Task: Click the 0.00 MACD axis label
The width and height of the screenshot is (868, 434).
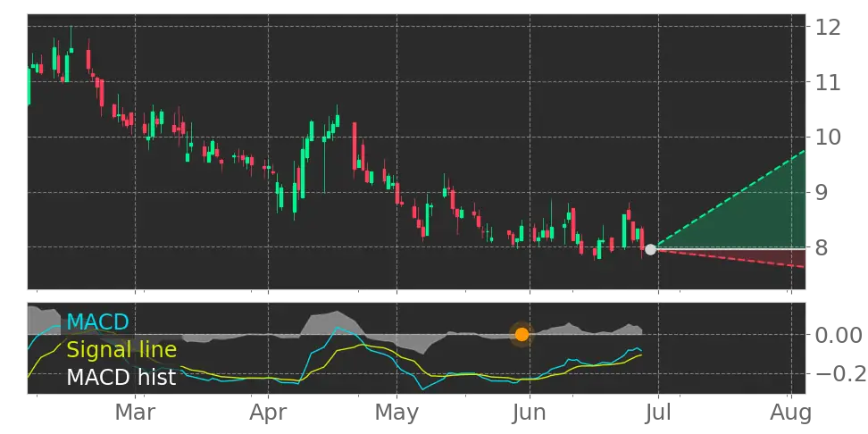Action: click(x=839, y=335)
